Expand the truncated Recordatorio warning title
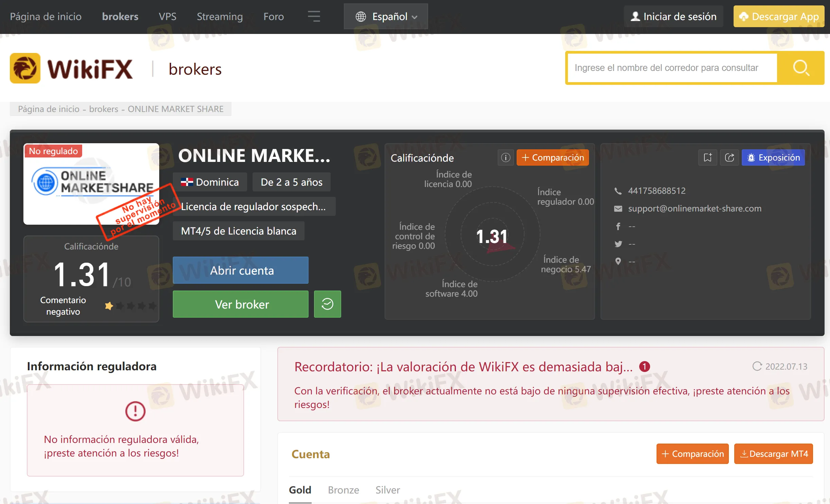Viewport: 830px width, 504px height. [463, 367]
